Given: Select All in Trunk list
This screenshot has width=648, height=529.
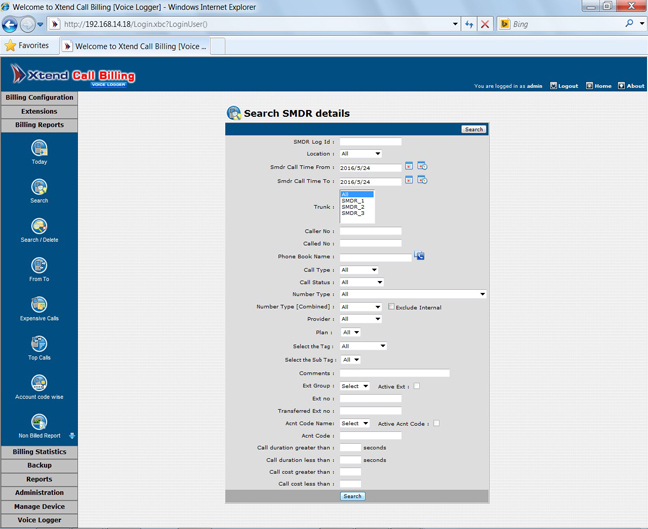Looking at the screenshot, I should pyautogui.click(x=357, y=194).
